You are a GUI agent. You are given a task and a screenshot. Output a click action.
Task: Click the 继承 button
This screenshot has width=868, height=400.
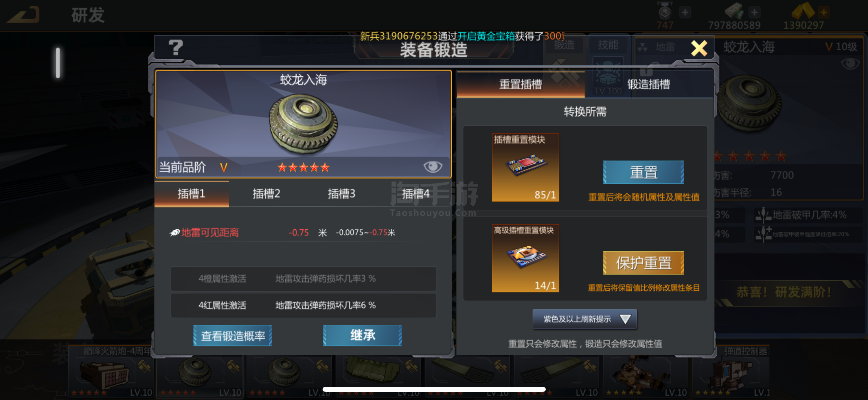(362, 335)
